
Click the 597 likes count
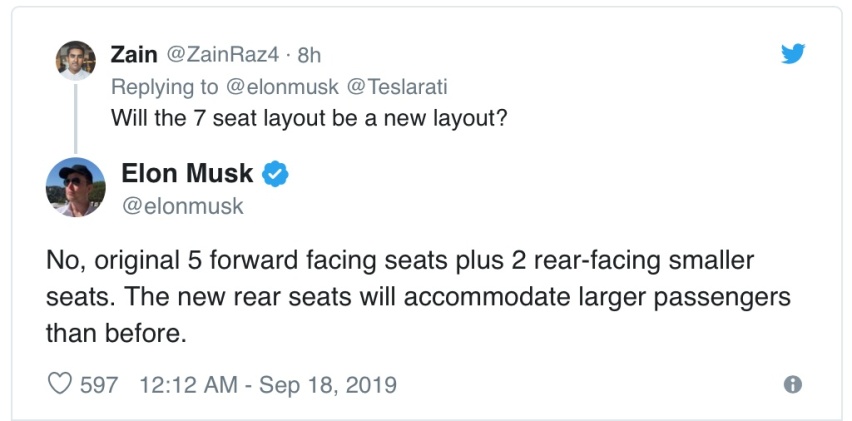98,385
